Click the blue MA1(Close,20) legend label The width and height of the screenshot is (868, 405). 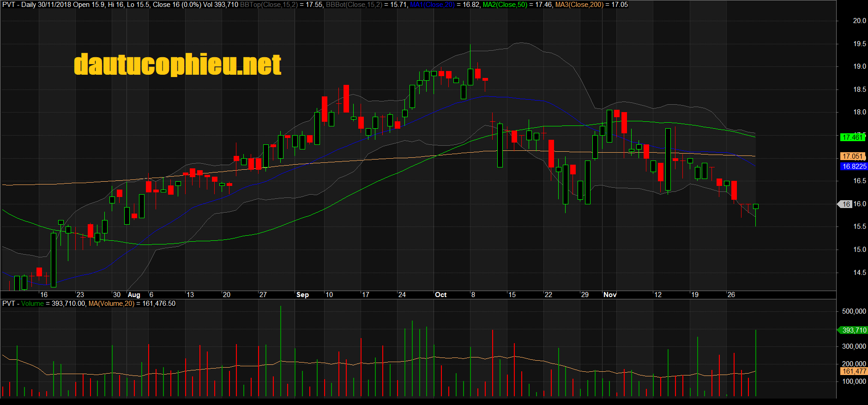433,5
